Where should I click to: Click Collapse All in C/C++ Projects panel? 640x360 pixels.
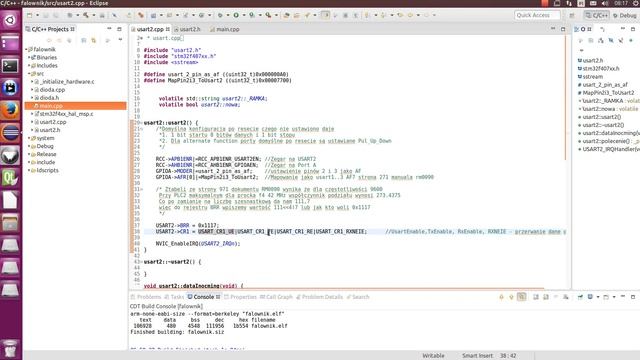[x=84, y=40]
